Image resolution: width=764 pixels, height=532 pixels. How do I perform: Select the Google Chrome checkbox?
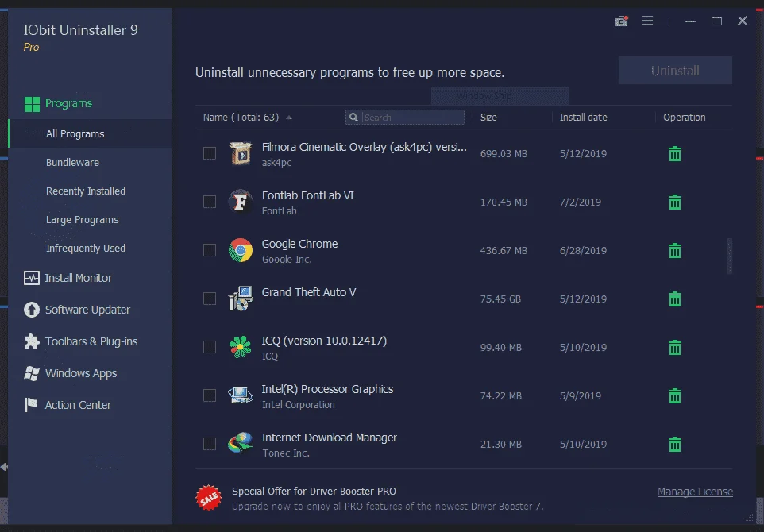[x=210, y=250]
